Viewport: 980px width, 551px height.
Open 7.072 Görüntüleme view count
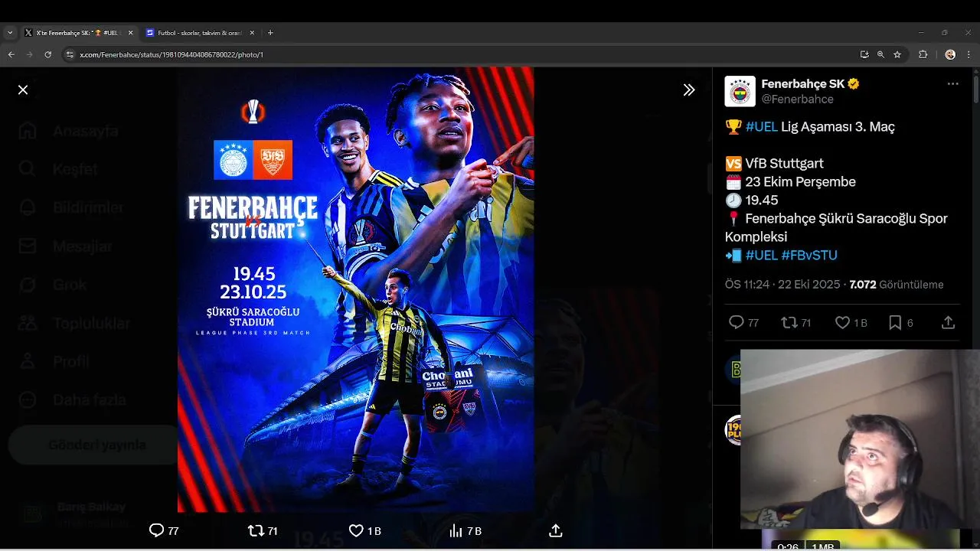pos(897,285)
